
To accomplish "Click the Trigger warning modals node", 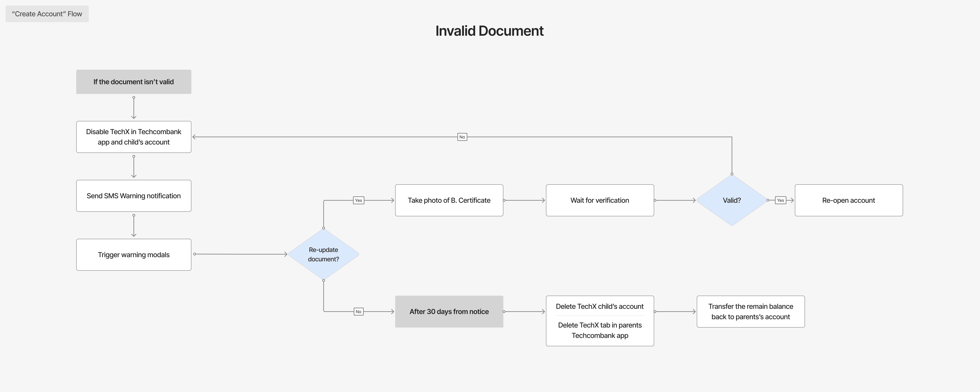I will (x=133, y=255).
